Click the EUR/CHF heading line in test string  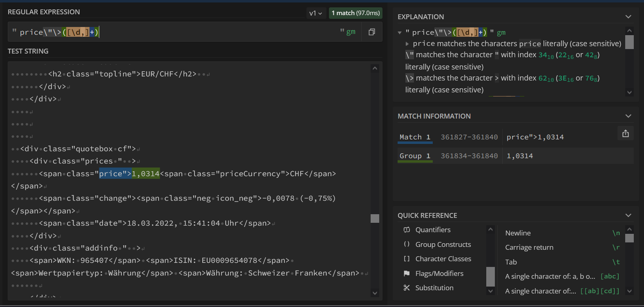click(x=122, y=74)
